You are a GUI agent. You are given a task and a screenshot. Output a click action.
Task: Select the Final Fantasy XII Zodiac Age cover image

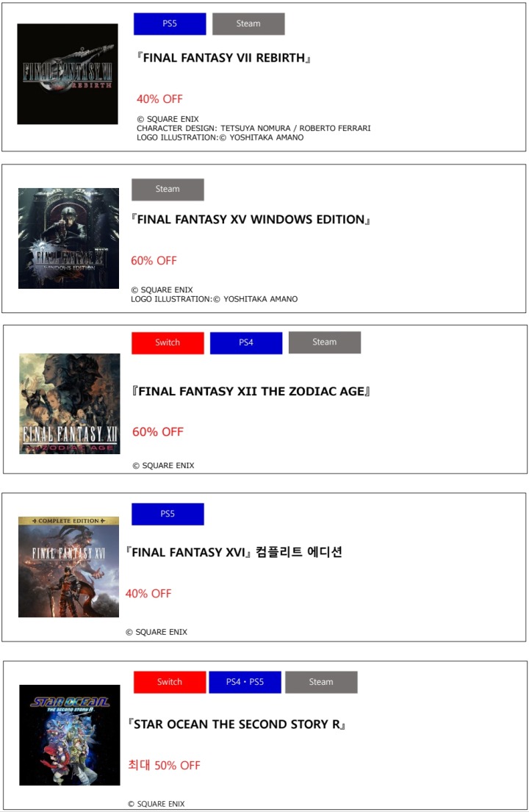pyautogui.click(x=70, y=403)
